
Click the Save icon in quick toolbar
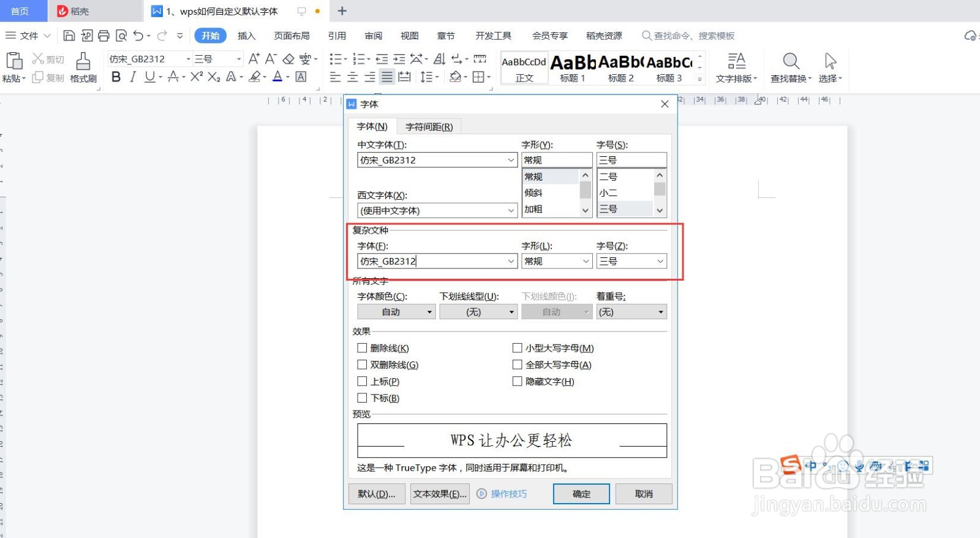(69, 36)
